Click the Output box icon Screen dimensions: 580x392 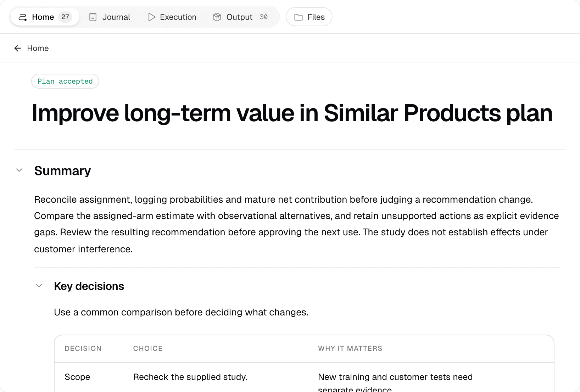pyautogui.click(x=217, y=17)
